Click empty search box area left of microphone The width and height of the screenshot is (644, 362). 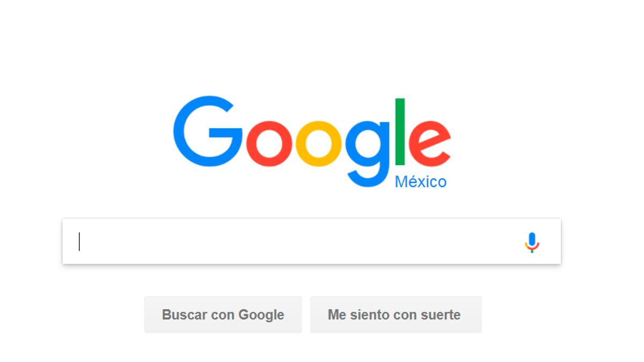301,241
